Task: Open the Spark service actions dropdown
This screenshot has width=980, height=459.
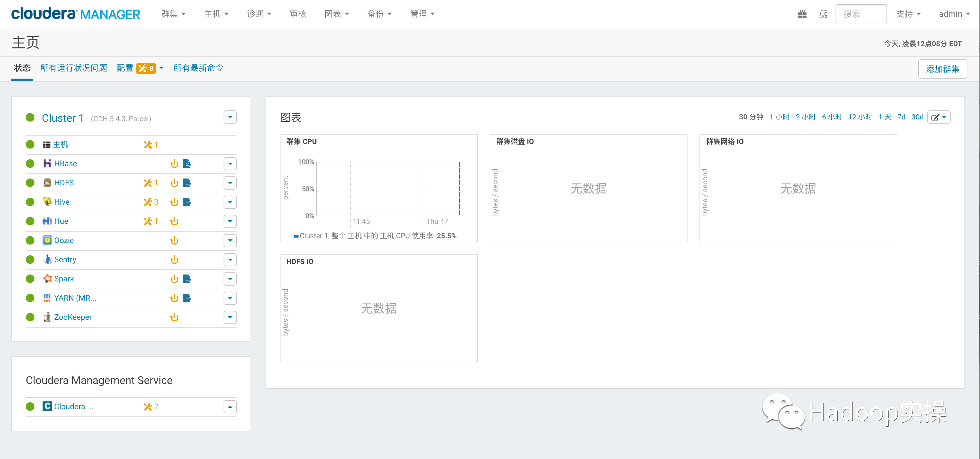Action: tap(230, 279)
